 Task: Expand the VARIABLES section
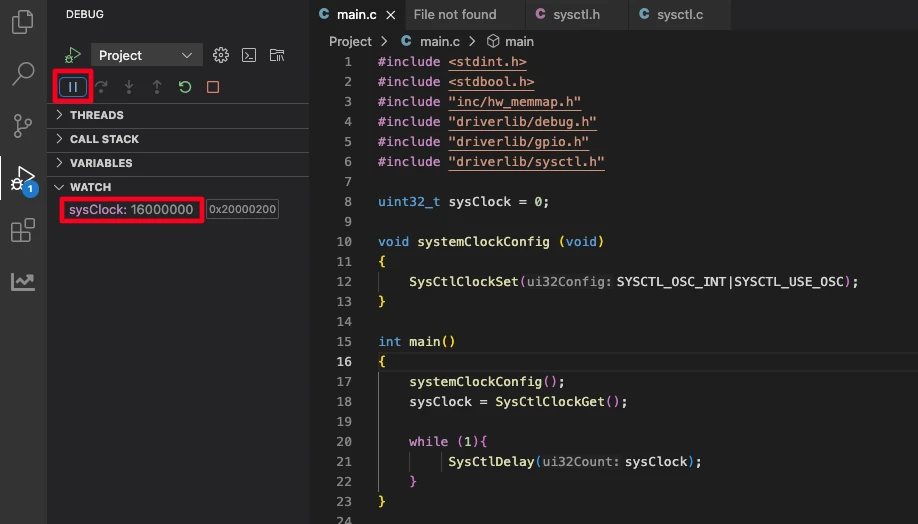(x=100, y=163)
